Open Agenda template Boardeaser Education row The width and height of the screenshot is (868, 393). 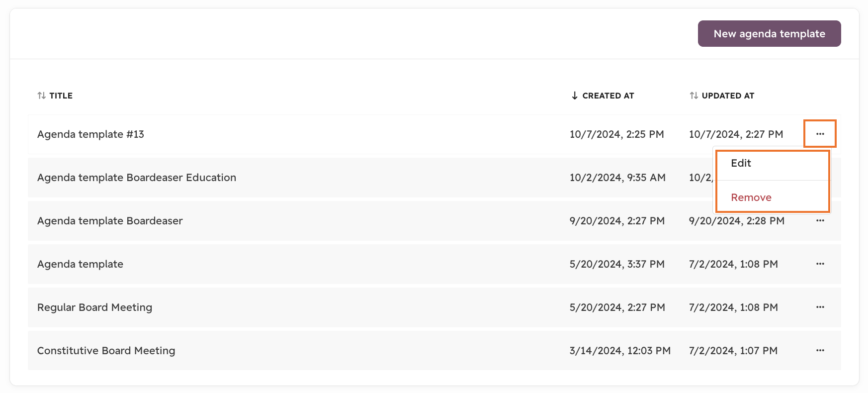(137, 178)
